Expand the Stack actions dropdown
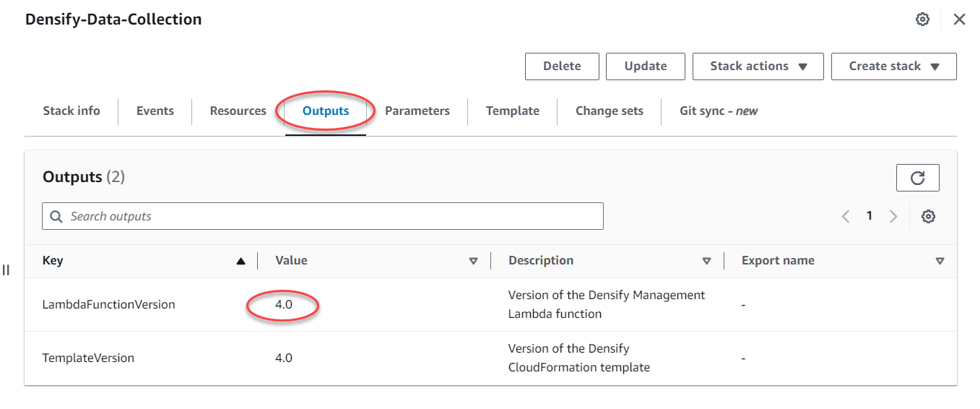This screenshot has height=409, width=980. point(758,66)
